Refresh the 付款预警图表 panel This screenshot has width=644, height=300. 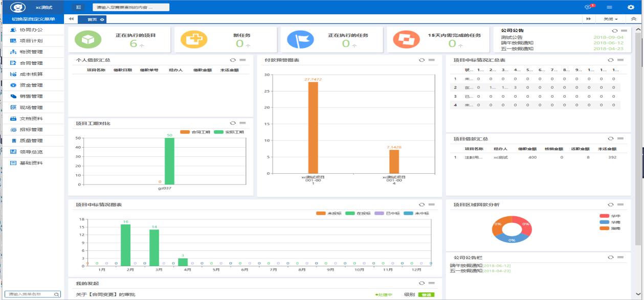(421, 60)
